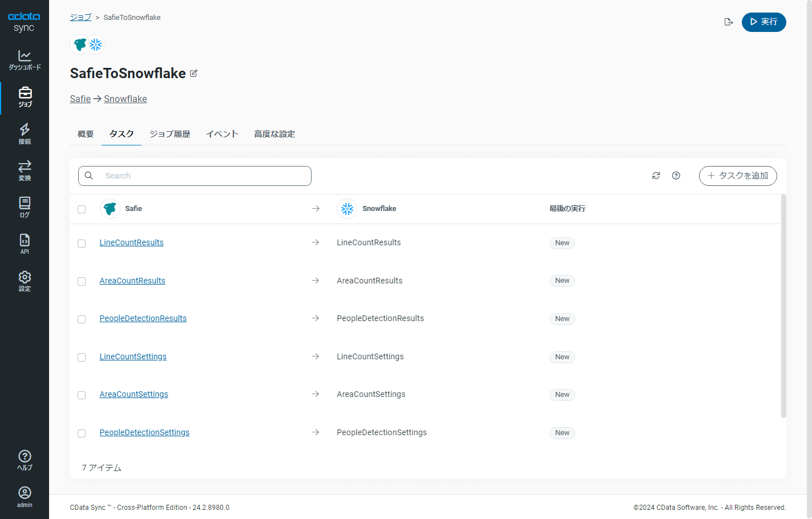
Task: Click the 7 アイテム count text
Action: [102, 468]
